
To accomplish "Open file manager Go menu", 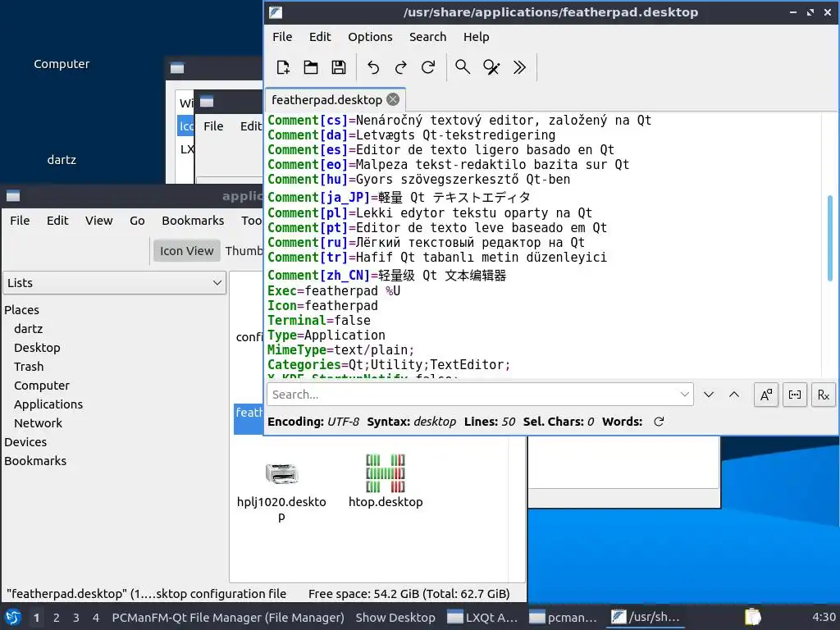I will 137,221.
